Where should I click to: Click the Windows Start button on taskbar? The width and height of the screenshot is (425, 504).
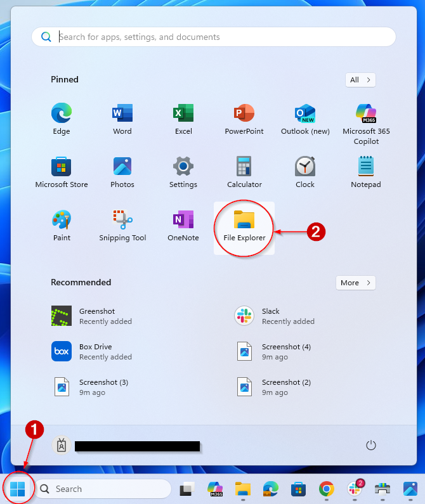18,489
